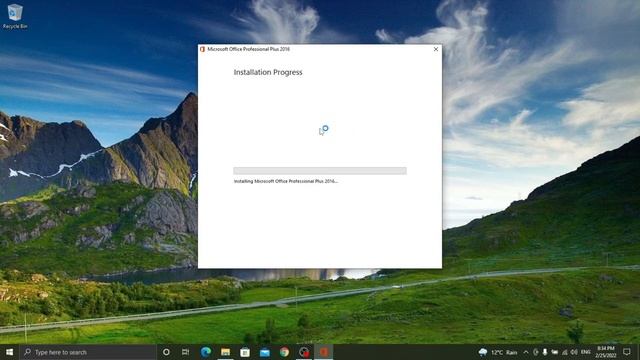Open the Windows Start menu
Image resolution: width=640 pixels, height=360 pixels.
pos(9,352)
